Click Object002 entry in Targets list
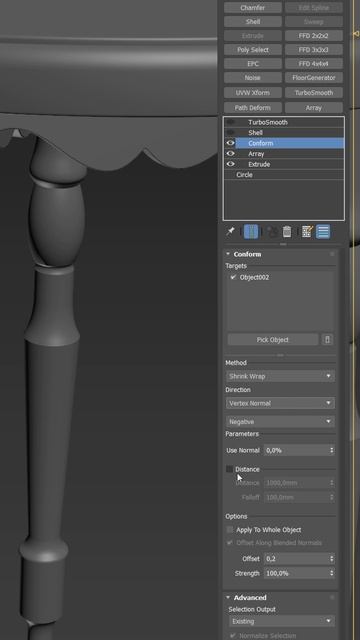 click(254, 277)
